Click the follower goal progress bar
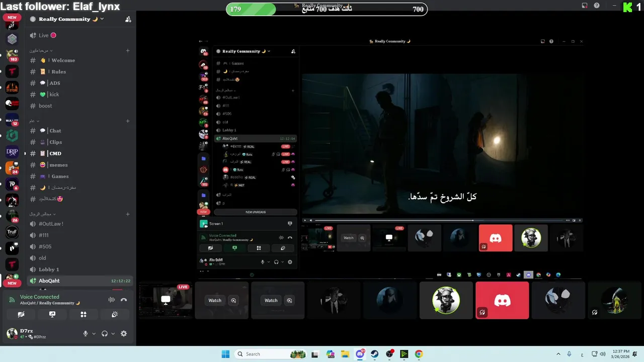The width and height of the screenshot is (644, 362). click(x=327, y=9)
